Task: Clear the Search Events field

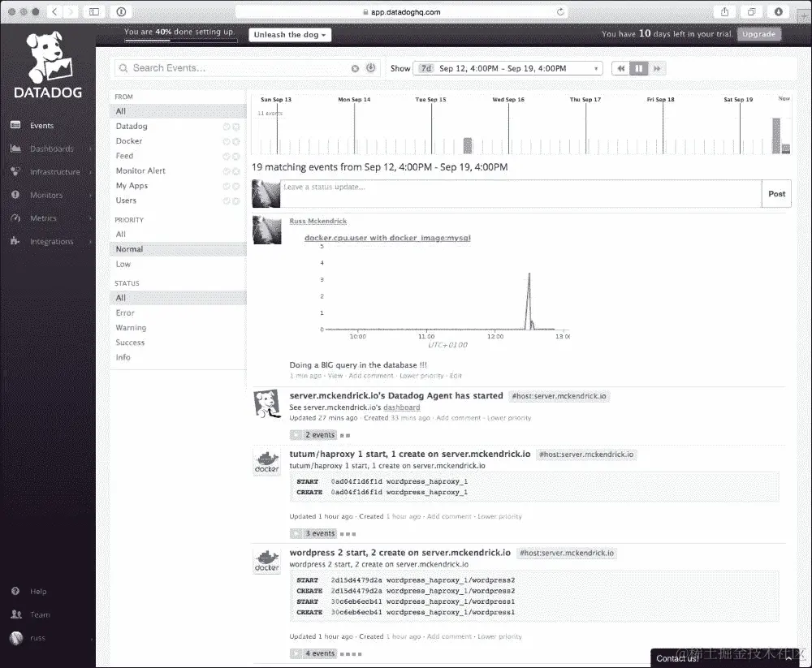Action: pos(355,68)
